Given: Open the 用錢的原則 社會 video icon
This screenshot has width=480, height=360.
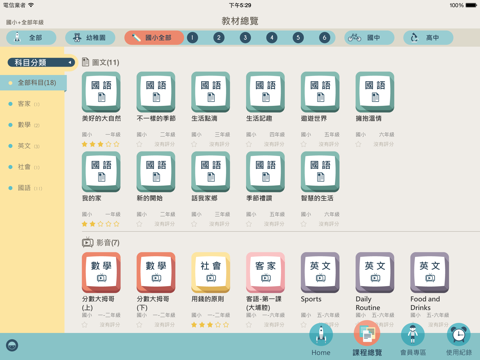Looking at the screenshot, I should click(x=211, y=273).
